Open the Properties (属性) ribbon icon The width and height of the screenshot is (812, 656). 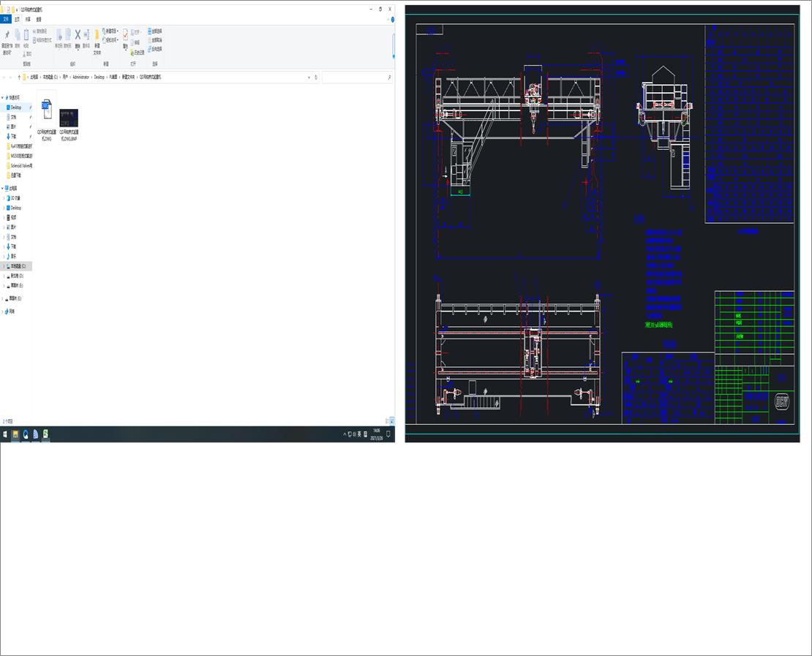pos(125,35)
